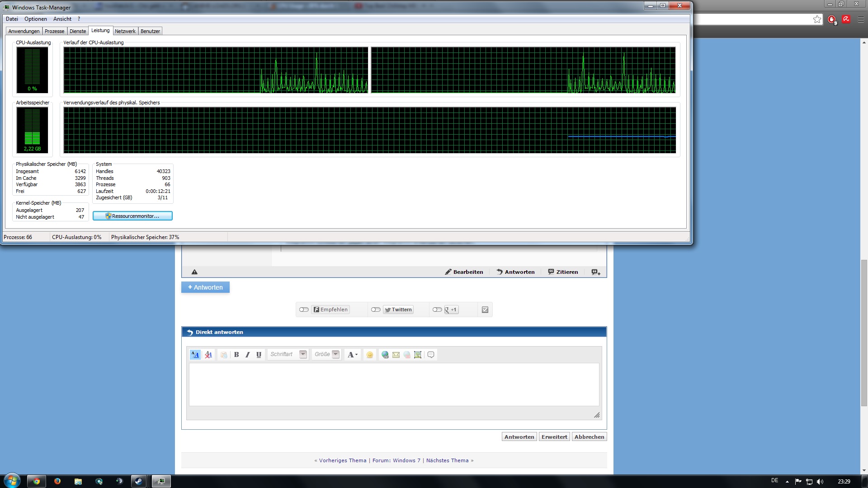Click the report post warning triangle icon
Image resolution: width=868 pixels, height=488 pixels.
point(194,272)
